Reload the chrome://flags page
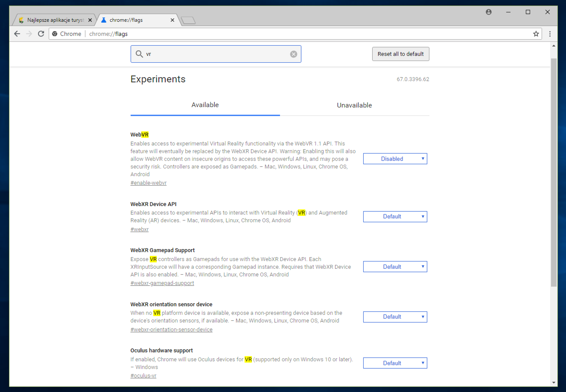The image size is (566, 392). tap(41, 34)
